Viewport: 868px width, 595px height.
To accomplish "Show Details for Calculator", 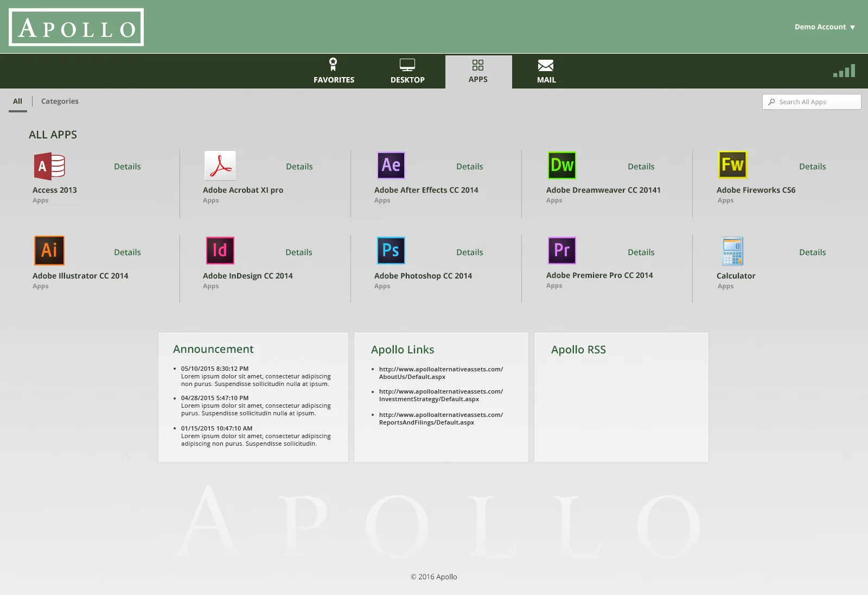I will tap(813, 252).
